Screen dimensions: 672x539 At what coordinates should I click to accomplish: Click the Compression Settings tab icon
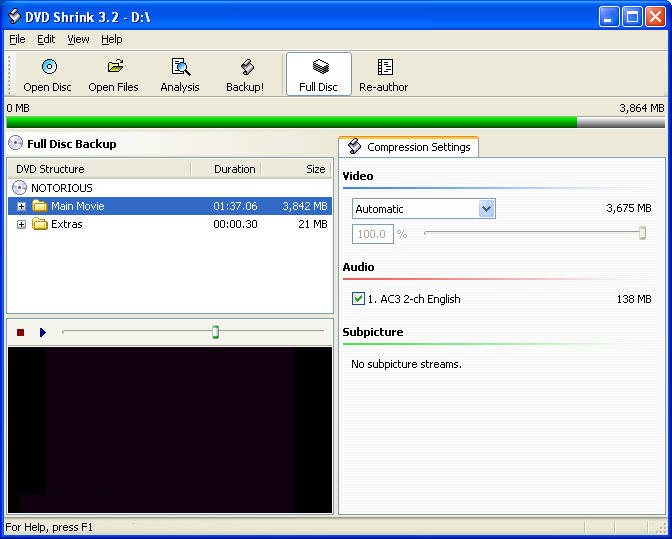click(354, 146)
